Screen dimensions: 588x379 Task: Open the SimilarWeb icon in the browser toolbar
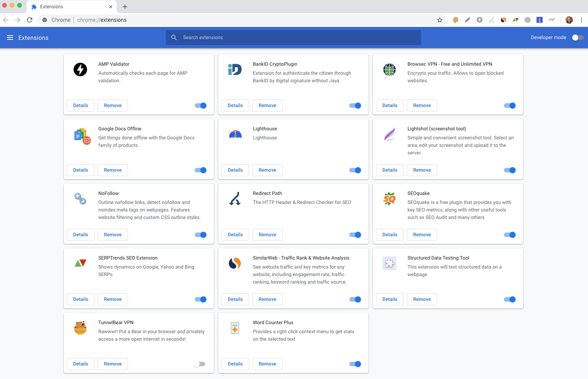(504, 20)
